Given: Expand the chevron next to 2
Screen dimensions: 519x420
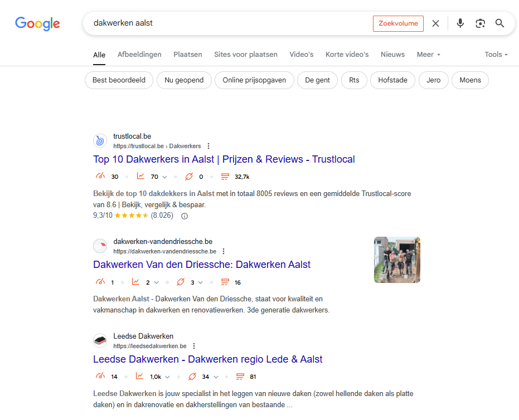Looking at the screenshot, I should pyautogui.click(x=156, y=282).
